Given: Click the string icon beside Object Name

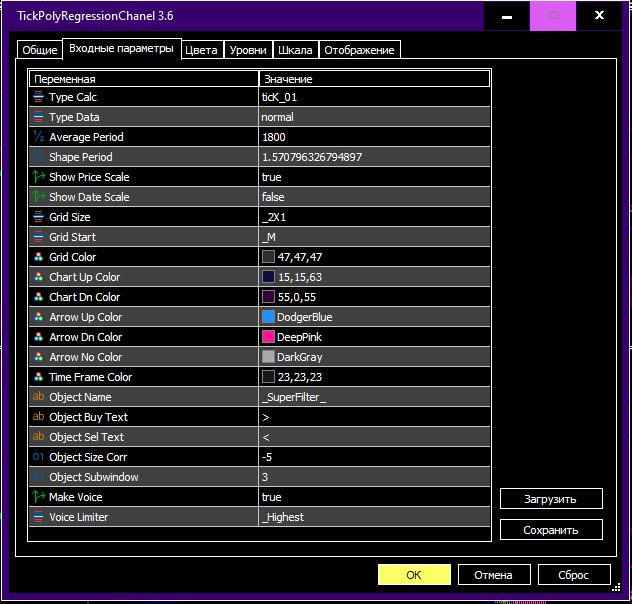Looking at the screenshot, I should point(38,396).
